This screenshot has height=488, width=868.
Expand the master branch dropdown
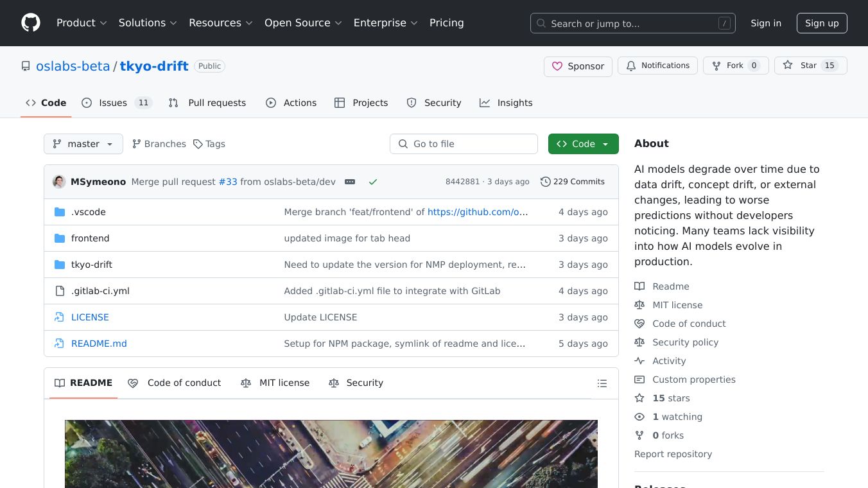click(x=83, y=144)
